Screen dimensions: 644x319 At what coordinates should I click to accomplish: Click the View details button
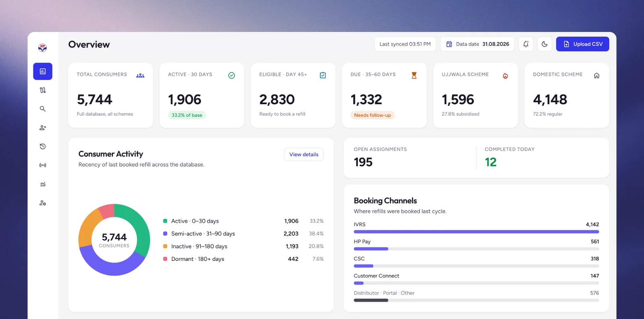(x=304, y=154)
